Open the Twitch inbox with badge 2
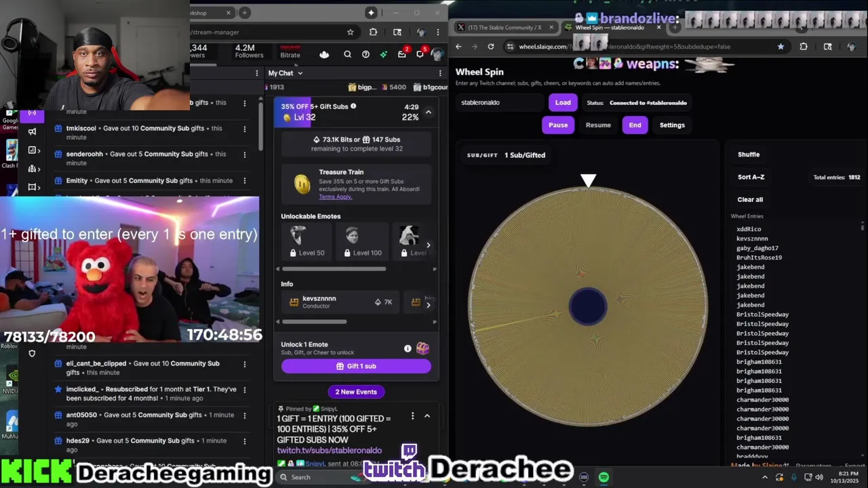This screenshot has width=868, height=488. 402,54
